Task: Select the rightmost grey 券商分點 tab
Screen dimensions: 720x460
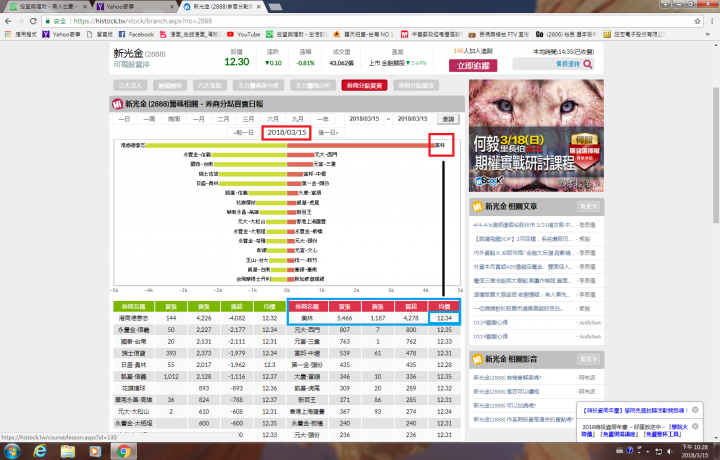Action: click(416, 85)
